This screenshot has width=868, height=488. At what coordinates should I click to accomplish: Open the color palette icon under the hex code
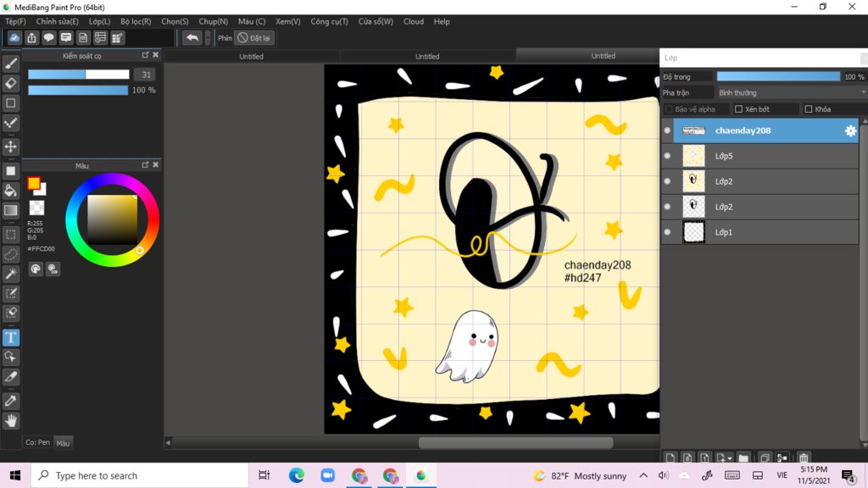pos(36,269)
